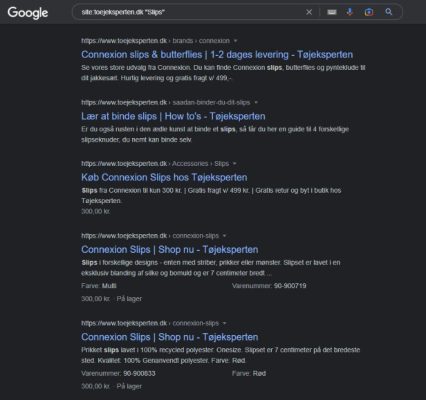Open result 'Connexion slips & butterflies' link

point(217,54)
